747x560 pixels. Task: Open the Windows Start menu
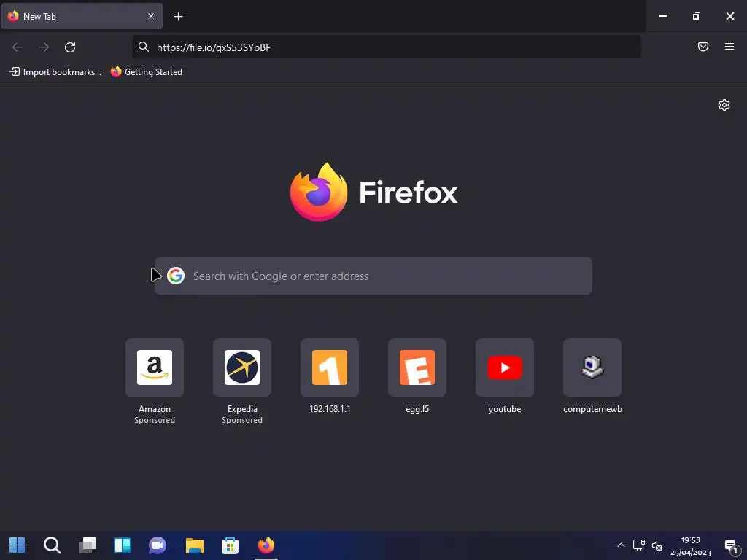pos(18,545)
